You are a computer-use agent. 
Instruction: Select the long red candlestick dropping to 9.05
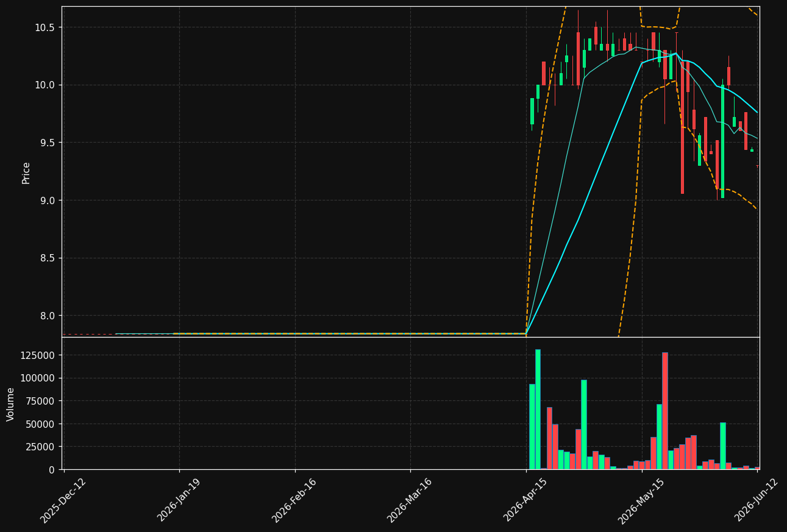coord(682,127)
